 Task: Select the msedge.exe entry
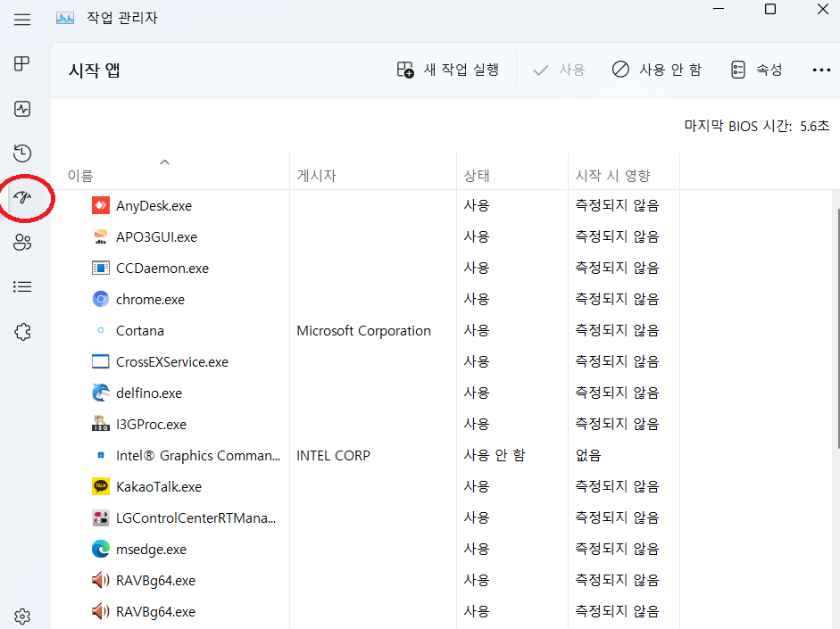(151, 550)
